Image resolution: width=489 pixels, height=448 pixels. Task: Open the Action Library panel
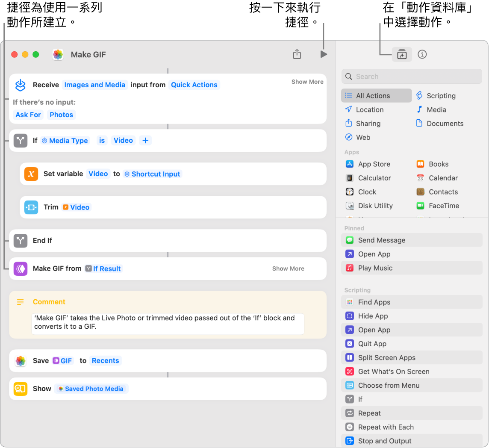coord(401,54)
